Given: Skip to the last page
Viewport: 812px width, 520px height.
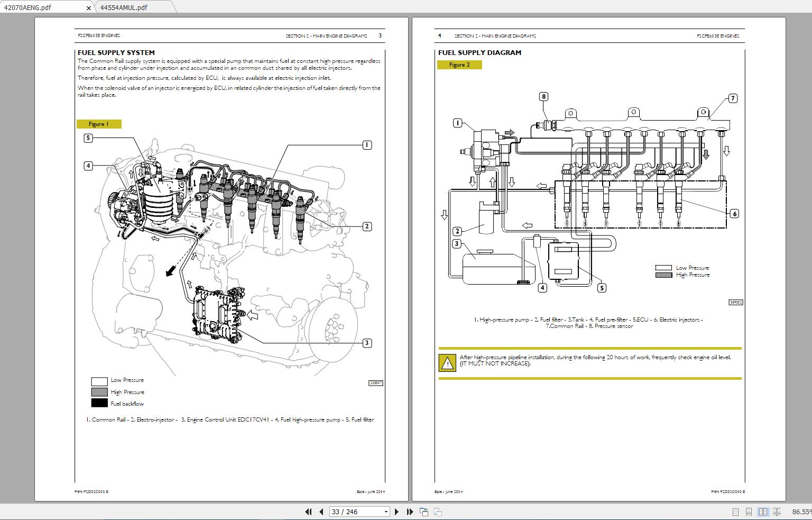Looking at the screenshot, I should coord(410,512).
